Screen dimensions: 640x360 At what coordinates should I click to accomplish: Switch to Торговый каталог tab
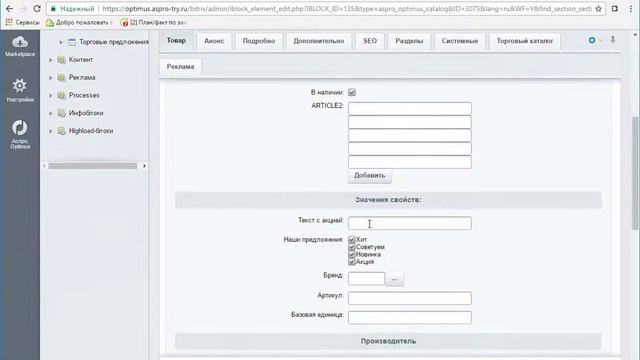coord(525,41)
